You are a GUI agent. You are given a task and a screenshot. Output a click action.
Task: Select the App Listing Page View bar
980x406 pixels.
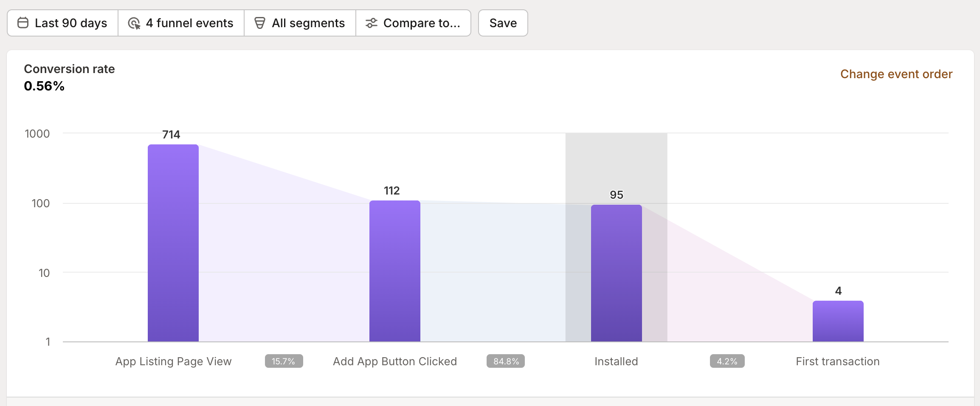click(173, 243)
